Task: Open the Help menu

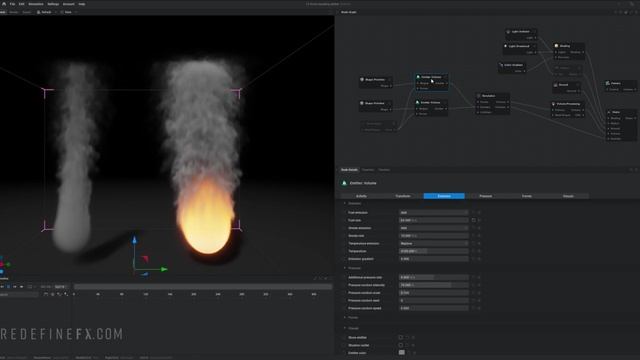Action: [x=82, y=4]
